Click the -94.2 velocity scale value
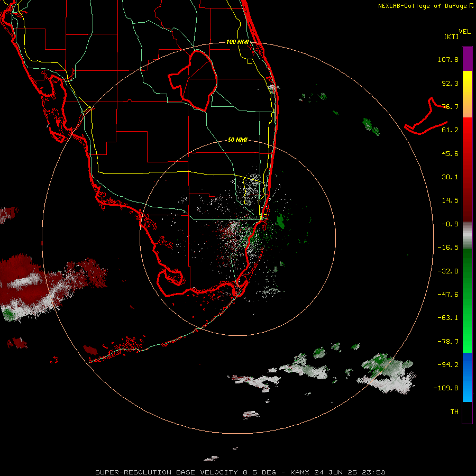 click(x=448, y=365)
